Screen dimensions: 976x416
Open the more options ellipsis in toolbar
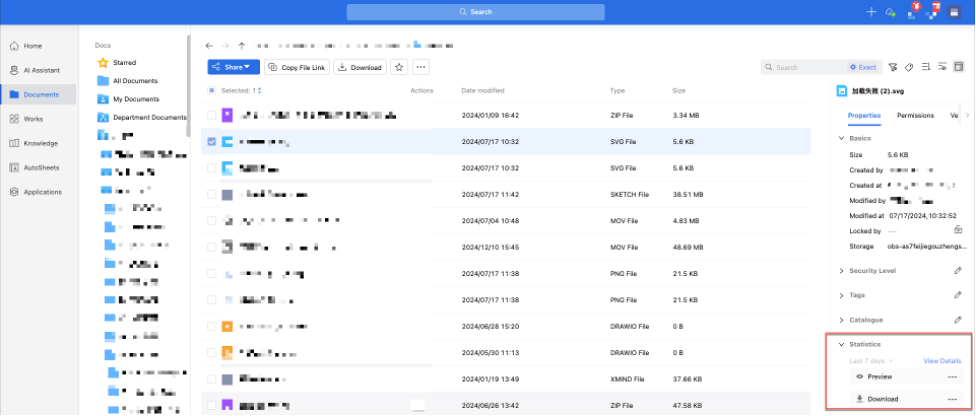(421, 67)
